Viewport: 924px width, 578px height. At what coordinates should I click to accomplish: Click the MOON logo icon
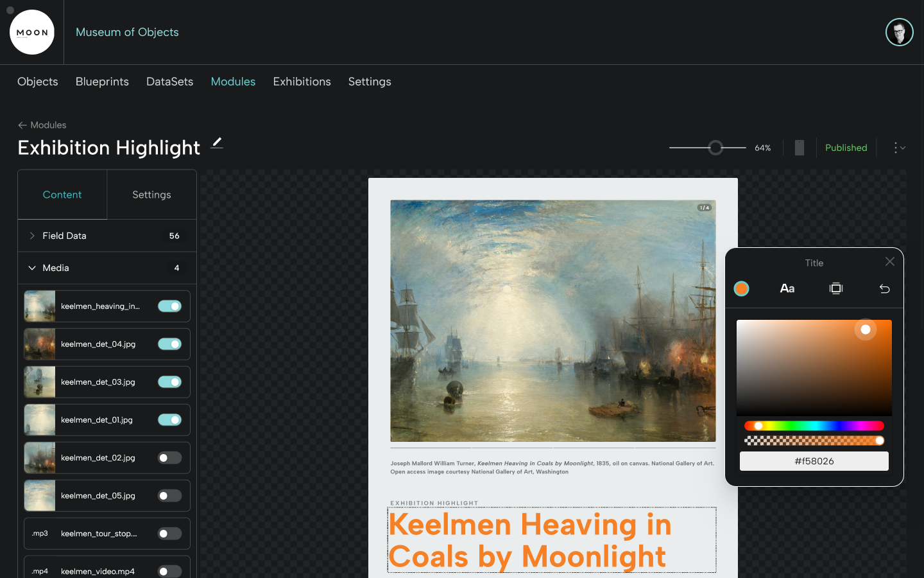coord(32,32)
